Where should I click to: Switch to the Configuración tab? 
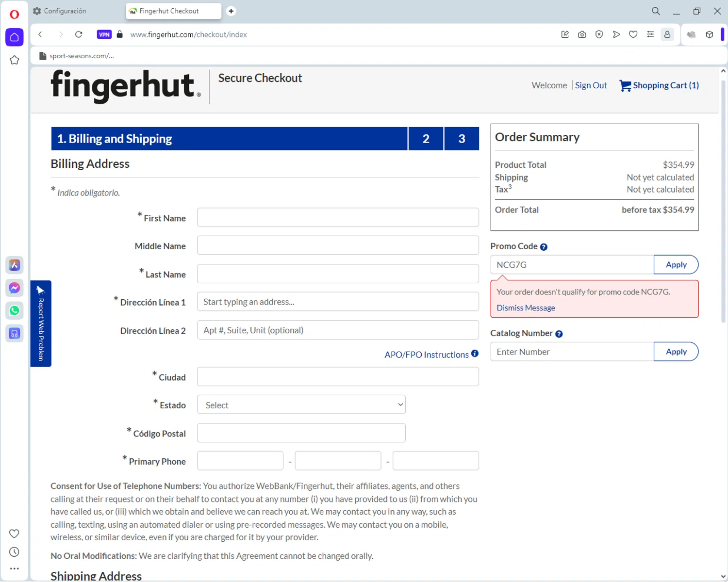66,11
